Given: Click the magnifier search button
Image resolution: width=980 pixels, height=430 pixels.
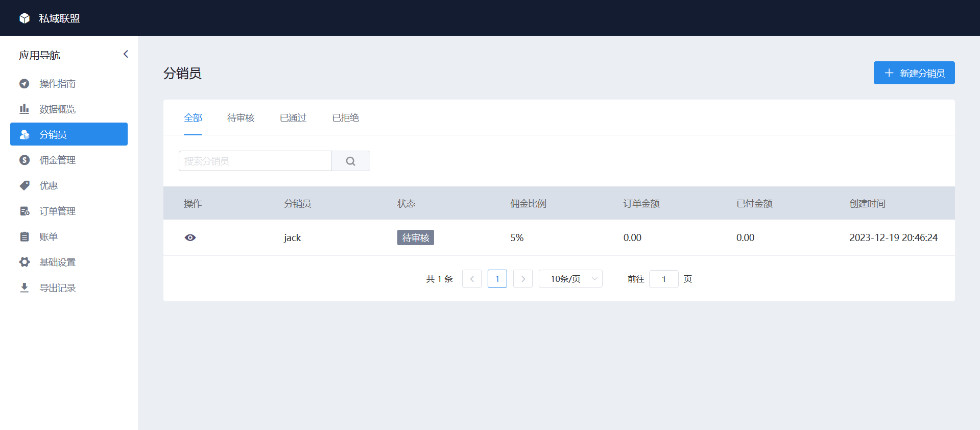Looking at the screenshot, I should coord(350,161).
